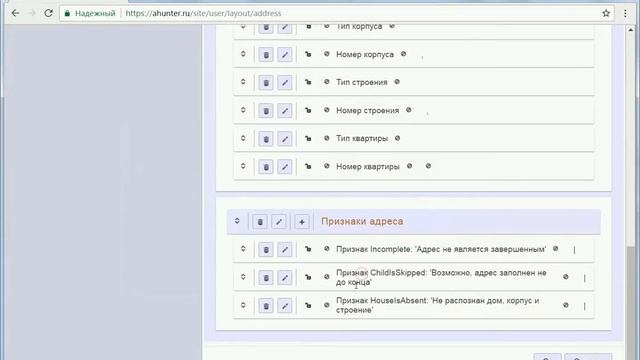The height and width of the screenshot is (360, 640).
Task: Click reorder arrows of 'Тип строения' row
Action: 243,82
